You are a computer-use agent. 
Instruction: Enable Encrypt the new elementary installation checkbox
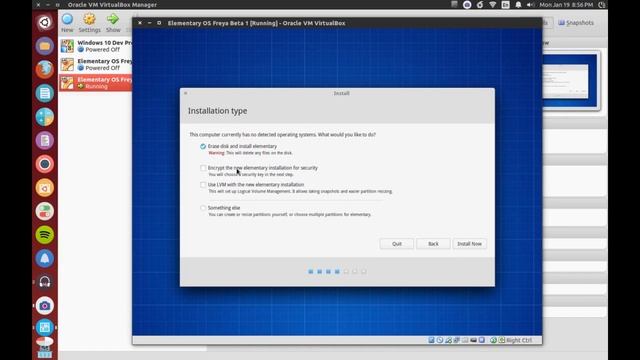click(x=203, y=168)
